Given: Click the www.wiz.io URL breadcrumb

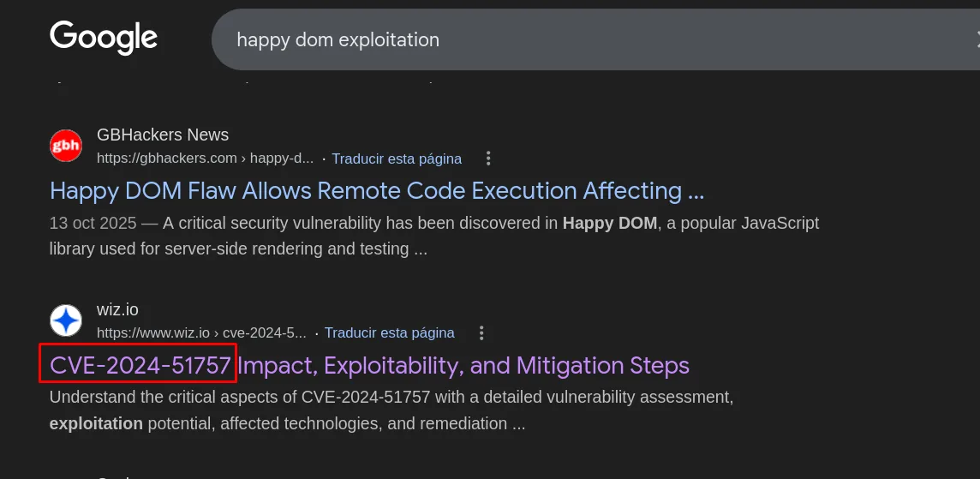Looking at the screenshot, I should click(x=201, y=332).
